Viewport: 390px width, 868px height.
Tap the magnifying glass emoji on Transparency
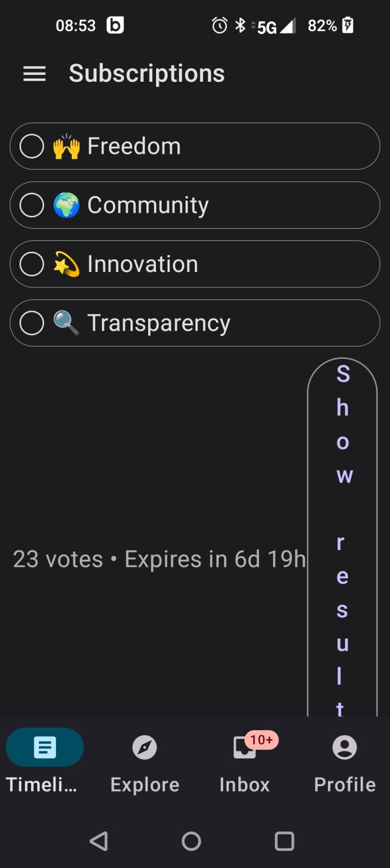[66, 323]
